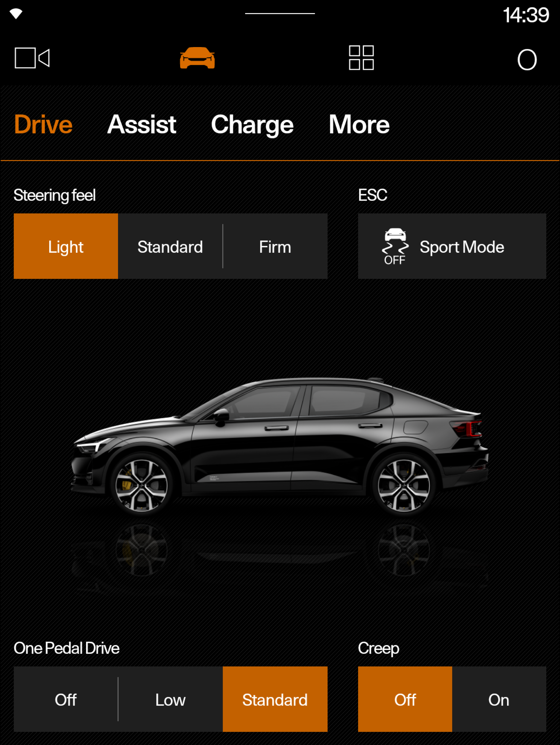This screenshot has height=745, width=560.
Task: Click the grid/dashboard icon top right
Action: click(x=361, y=58)
